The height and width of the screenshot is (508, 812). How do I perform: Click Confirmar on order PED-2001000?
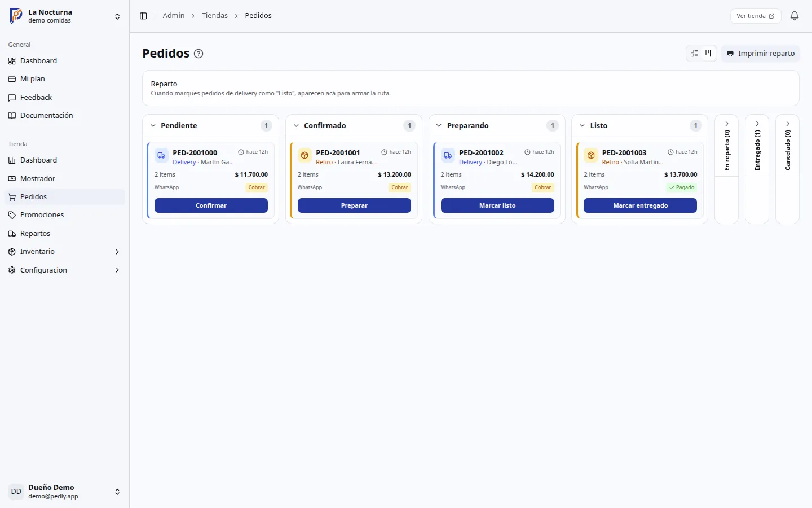coord(211,205)
